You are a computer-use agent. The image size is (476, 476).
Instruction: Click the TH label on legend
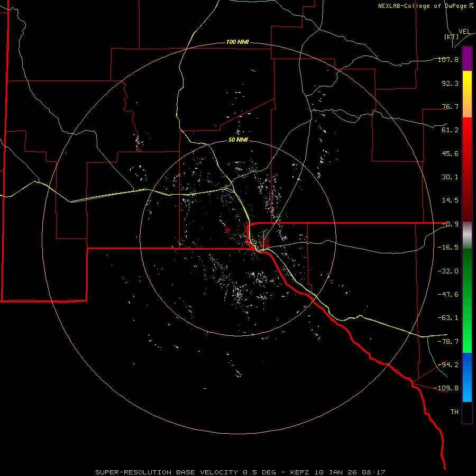(454, 412)
